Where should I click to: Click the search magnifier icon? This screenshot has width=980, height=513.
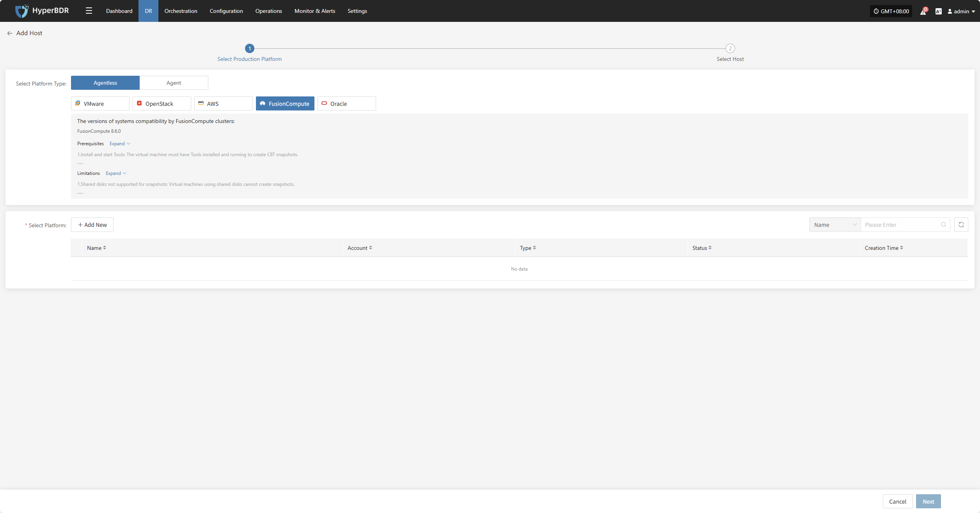pos(943,224)
